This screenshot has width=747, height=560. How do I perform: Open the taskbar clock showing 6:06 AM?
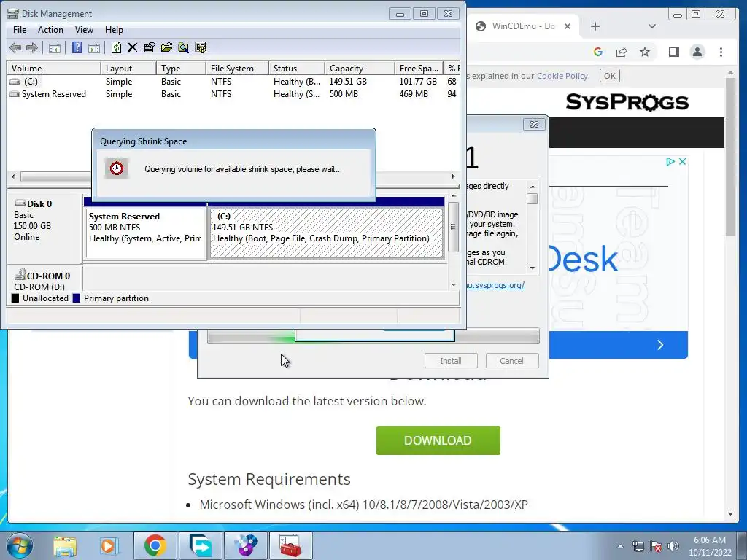click(710, 546)
